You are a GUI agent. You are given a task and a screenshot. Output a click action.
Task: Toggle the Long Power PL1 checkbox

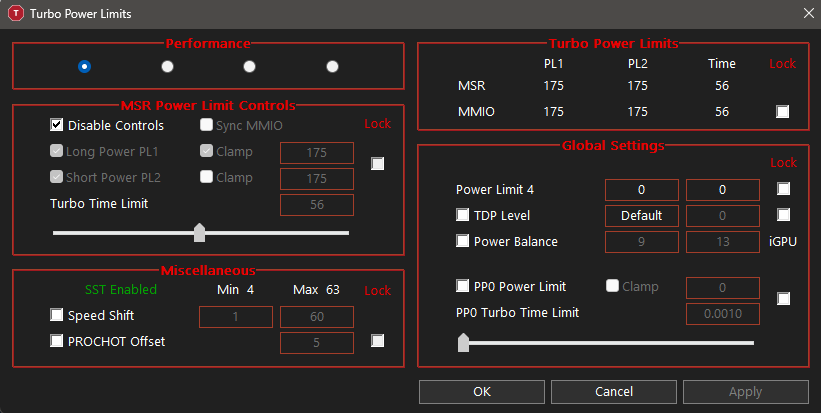tap(57, 151)
